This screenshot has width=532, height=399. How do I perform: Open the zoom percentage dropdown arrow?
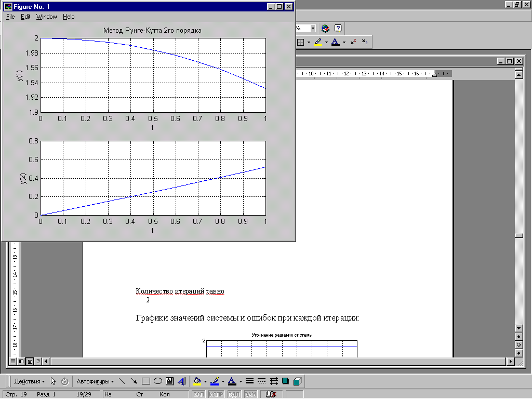[313, 29]
